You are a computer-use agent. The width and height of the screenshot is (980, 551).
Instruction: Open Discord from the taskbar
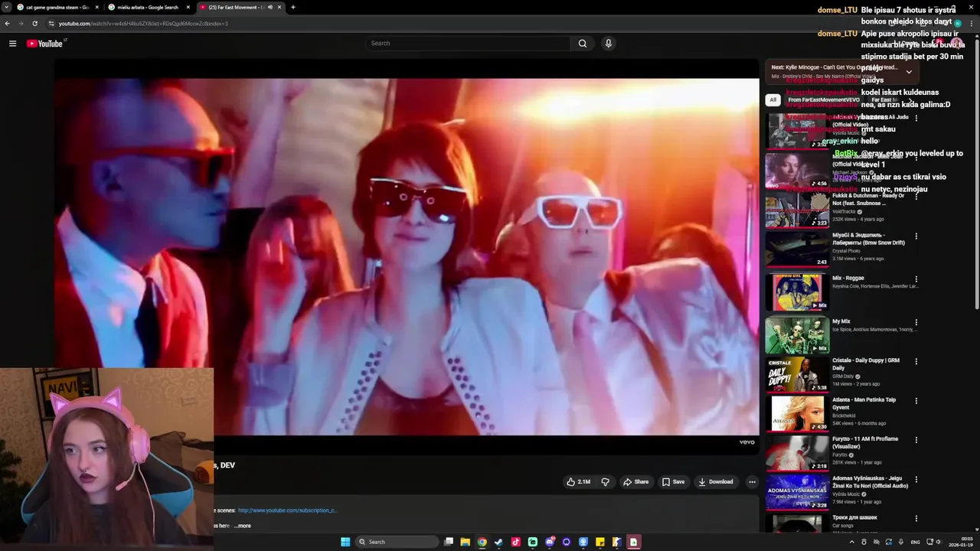pos(549,542)
